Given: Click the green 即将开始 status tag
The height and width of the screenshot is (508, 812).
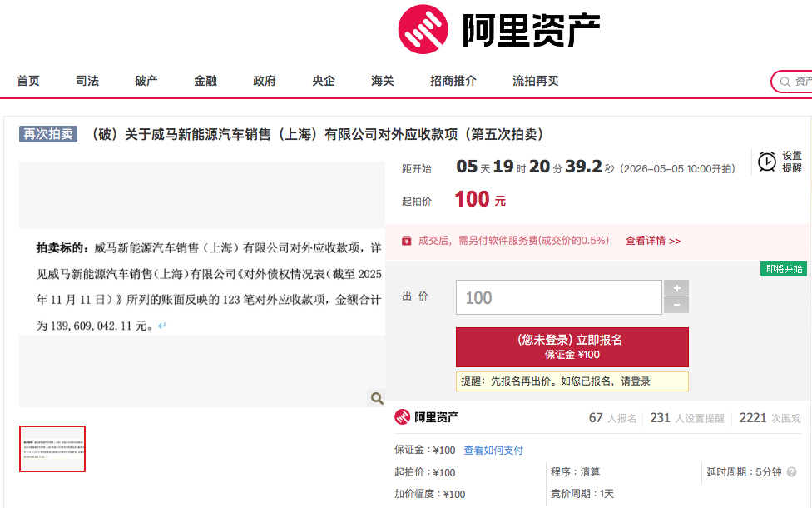Looking at the screenshot, I should [x=782, y=270].
